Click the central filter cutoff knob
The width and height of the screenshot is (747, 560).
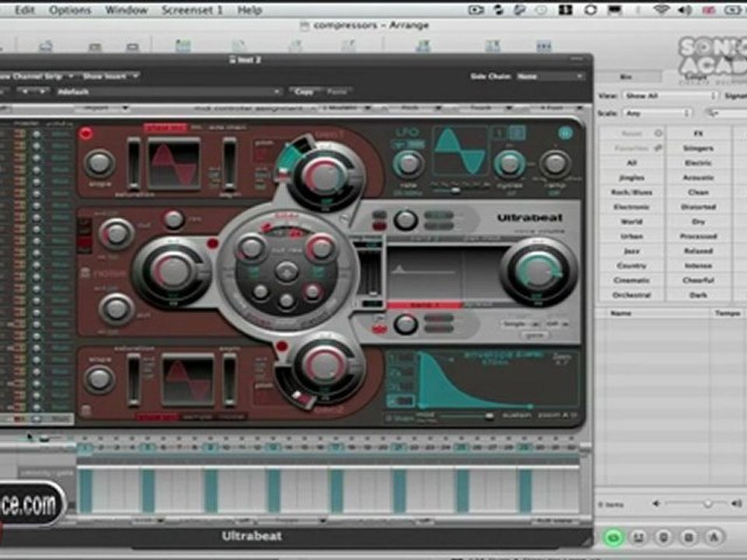click(x=251, y=247)
